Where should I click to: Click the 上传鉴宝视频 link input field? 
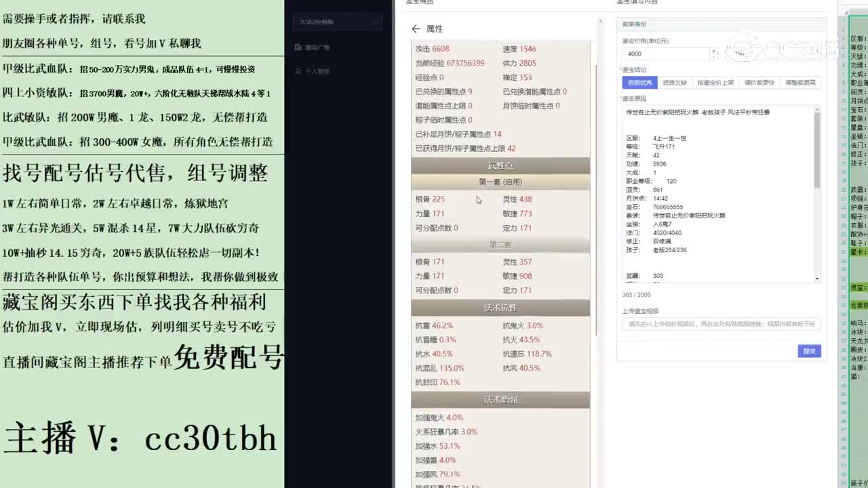[x=722, y=324]
